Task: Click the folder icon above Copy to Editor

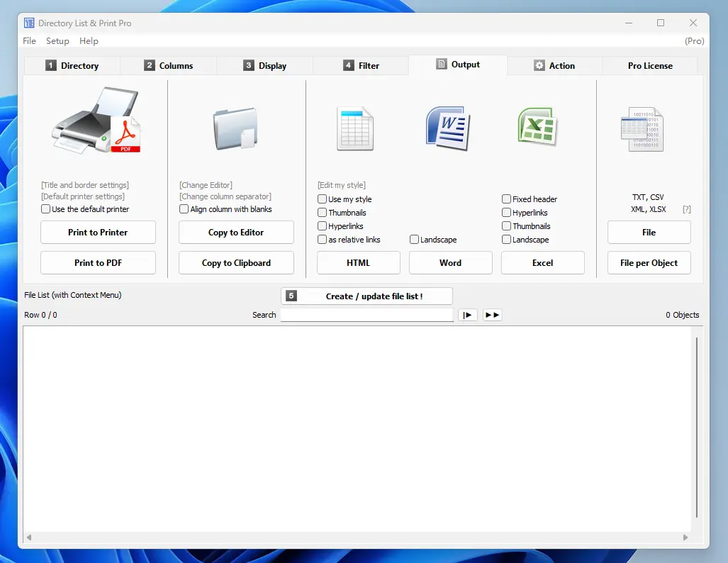Action: coord(236,128)
